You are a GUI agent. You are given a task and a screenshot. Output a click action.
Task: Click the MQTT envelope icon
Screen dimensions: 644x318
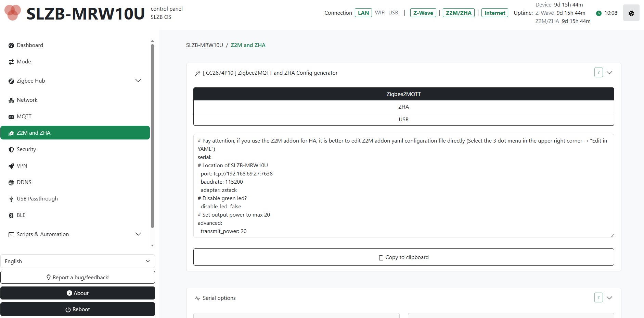pos(11,117)
